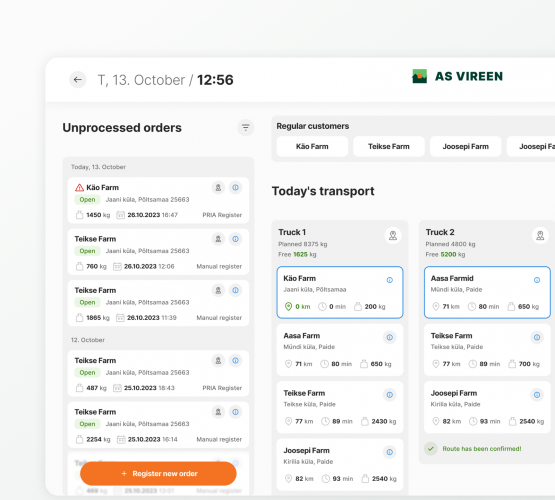Open info for Teikse Farm 487 kg order
555x500 pixels.
tap(235, 361)
